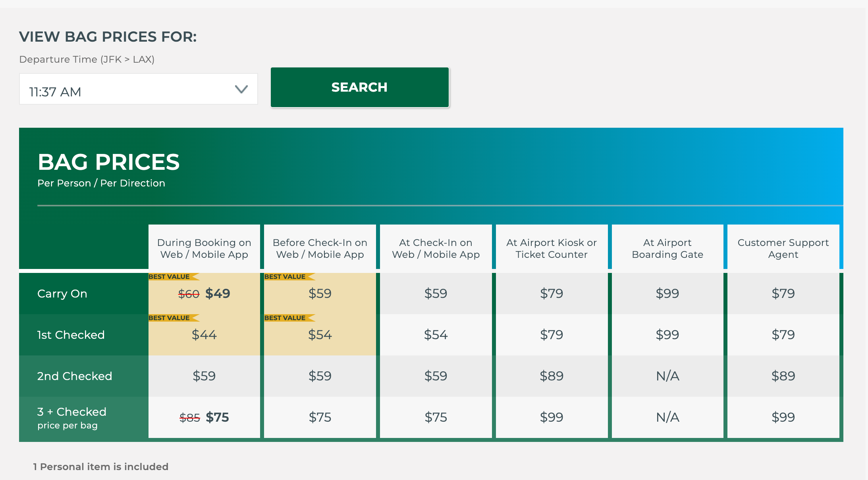Select the During Booking on Web column header
Viewport: 868px width, 480px height.
pos(204,248)
